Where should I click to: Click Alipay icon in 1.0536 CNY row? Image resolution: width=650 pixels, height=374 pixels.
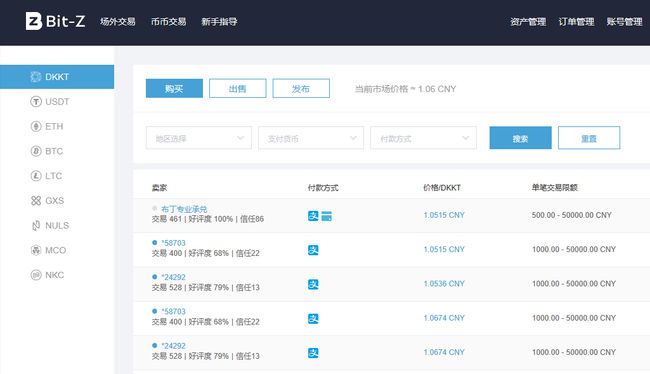[313, 284]
